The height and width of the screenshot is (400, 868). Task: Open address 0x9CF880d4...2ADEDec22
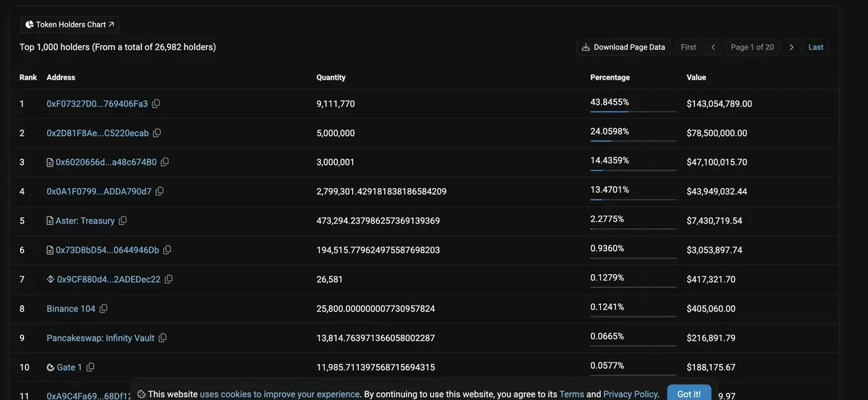[x=109, y=279]
